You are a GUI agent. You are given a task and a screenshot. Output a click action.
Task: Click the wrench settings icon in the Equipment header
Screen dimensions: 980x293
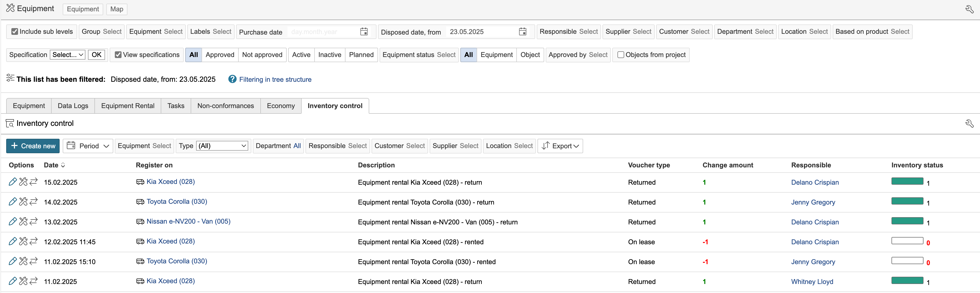pos(969,9)
